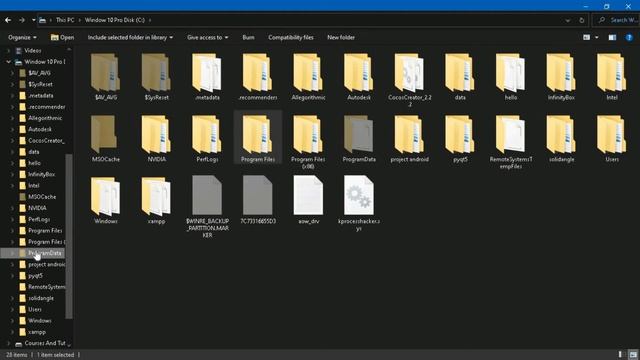Select NVIDIA in the navigation tree
This screenshot has height=360, width=640.
click(37, 208)
